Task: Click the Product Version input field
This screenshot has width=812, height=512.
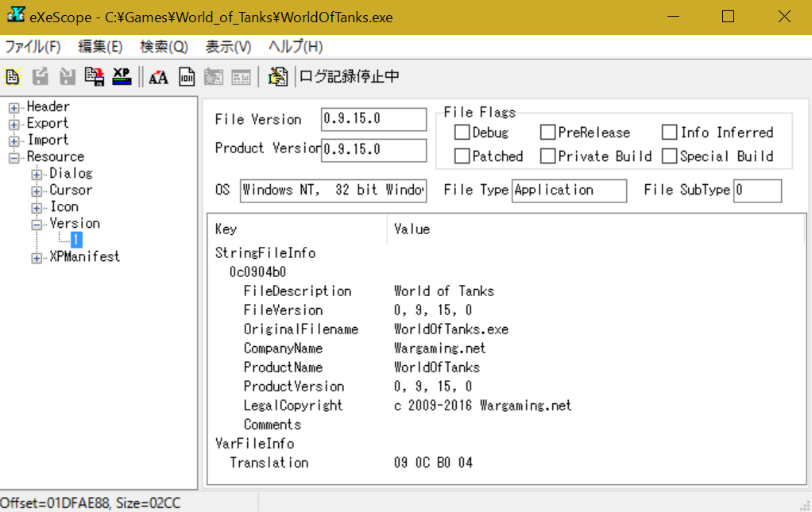Action: (373, 149)
